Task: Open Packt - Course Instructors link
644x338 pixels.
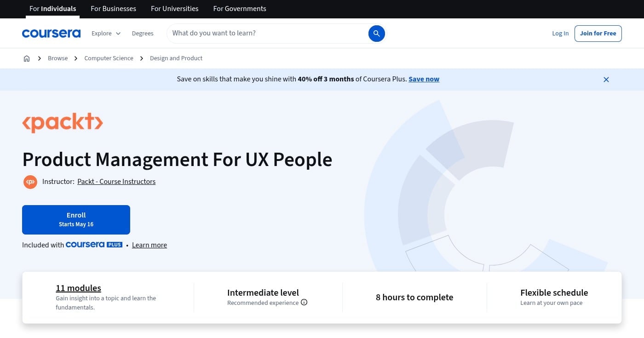Action: pos(116,182)
